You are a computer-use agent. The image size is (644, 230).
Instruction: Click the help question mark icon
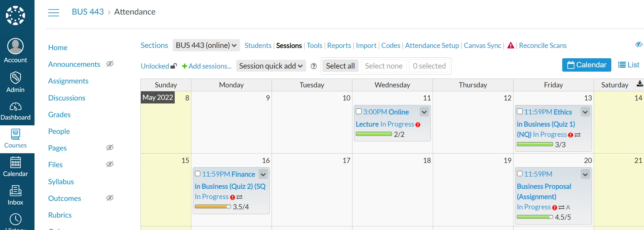tap(314, 66)
